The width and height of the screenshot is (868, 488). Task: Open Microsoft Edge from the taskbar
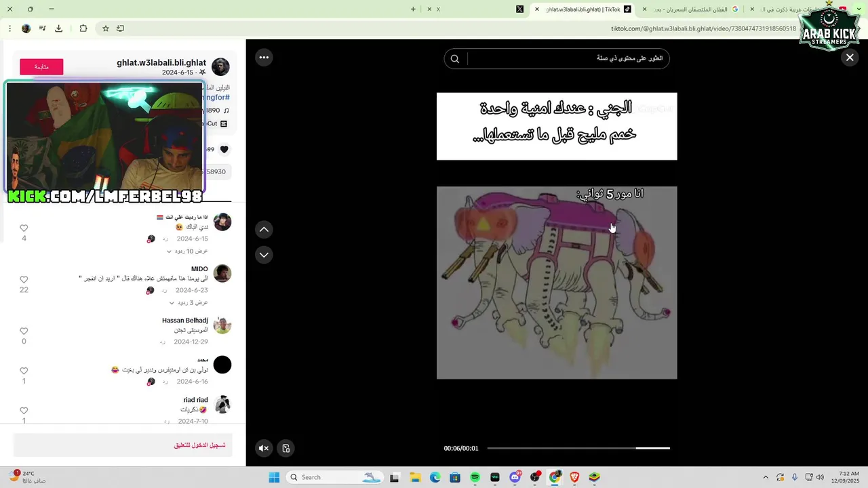click(435, 477)
